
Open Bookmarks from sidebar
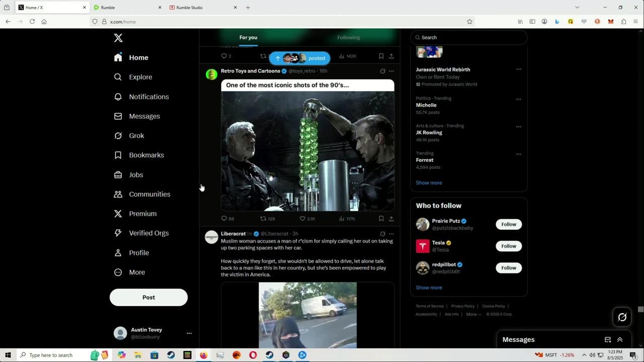pos(139,155)
